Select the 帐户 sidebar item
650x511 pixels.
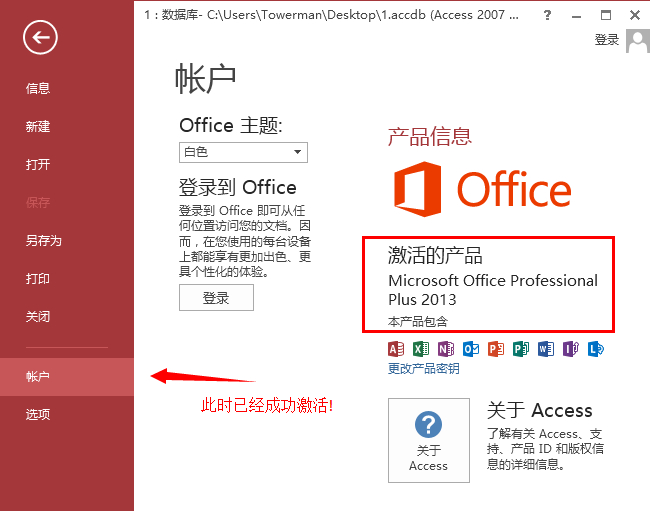click(67, 377)
